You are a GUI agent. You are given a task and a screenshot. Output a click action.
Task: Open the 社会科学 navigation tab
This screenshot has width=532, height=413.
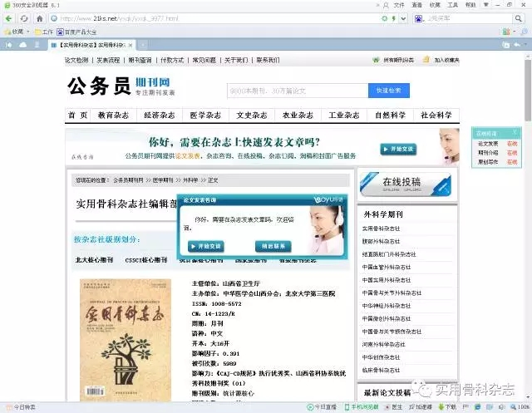436,116
